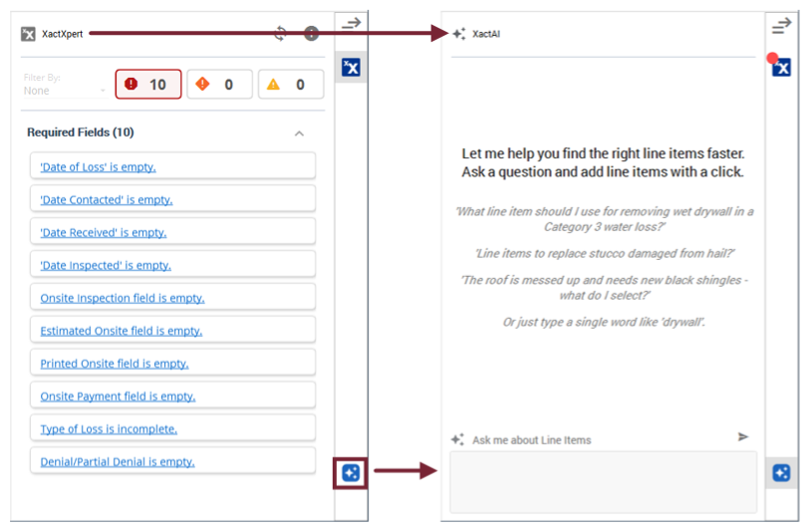Image resolution: width=808 pixels, height=532 pixels.
Task: Click the 'Required Fields (10)' heading text
Action: tap(81, 133)
